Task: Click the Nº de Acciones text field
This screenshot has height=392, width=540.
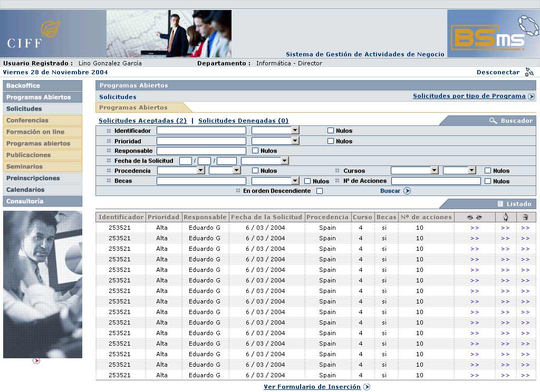Action: pyautogui.click(x=436, y=181)
